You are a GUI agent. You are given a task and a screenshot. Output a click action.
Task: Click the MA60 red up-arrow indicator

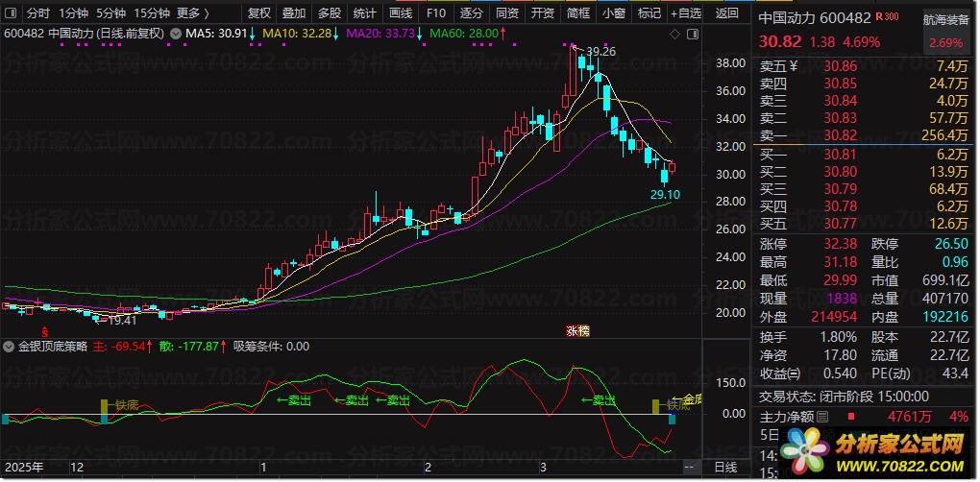503,34
